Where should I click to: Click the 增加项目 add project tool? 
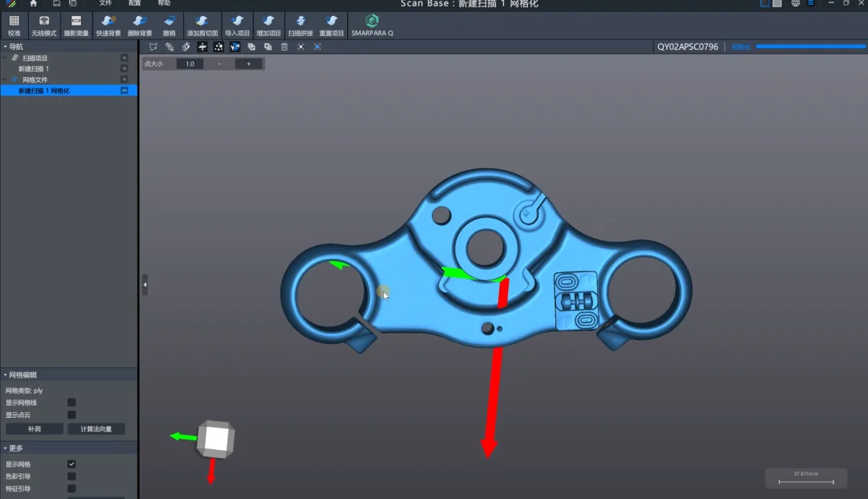(x=268, y=26)
